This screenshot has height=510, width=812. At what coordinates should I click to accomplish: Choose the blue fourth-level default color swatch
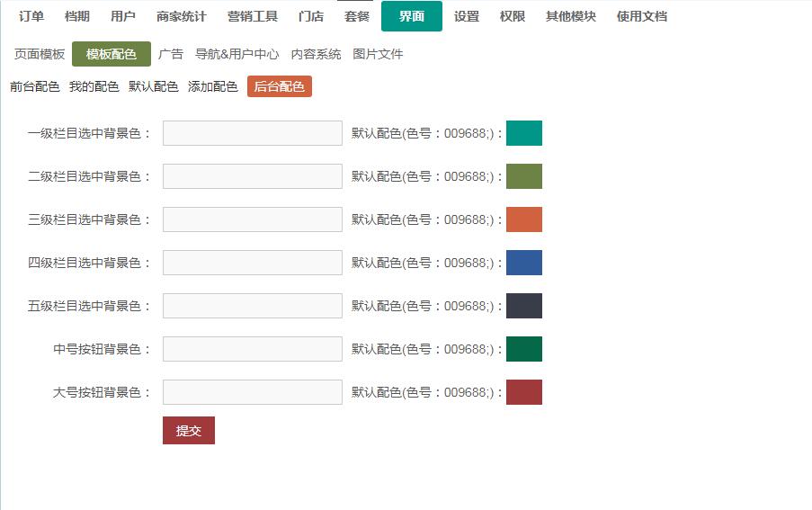point(523,263)
